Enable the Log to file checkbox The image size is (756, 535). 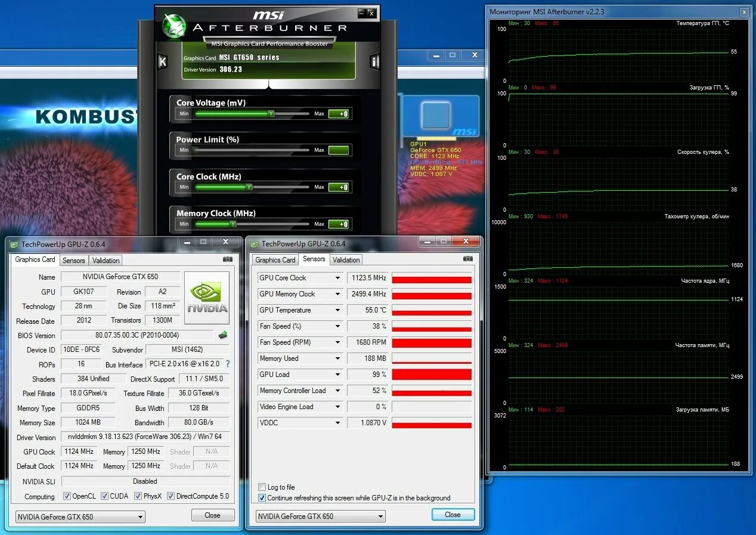click(262, 487)
